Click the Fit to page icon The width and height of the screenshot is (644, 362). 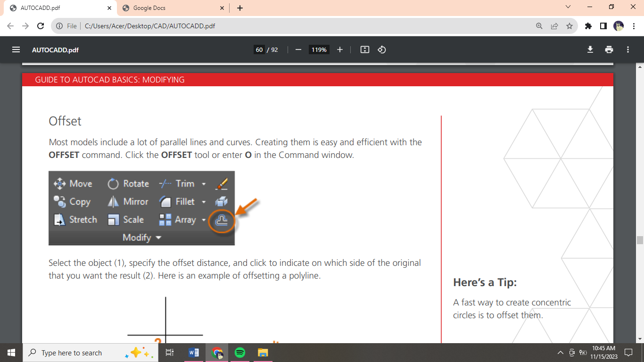[x=364, y=49]
